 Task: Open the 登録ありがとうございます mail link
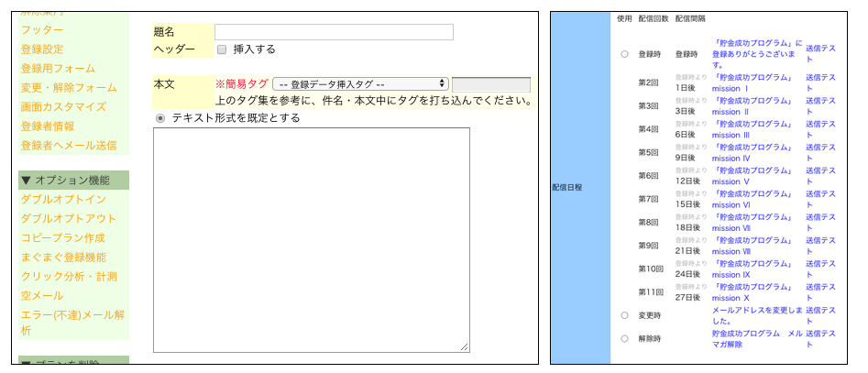tap(757, 54)
